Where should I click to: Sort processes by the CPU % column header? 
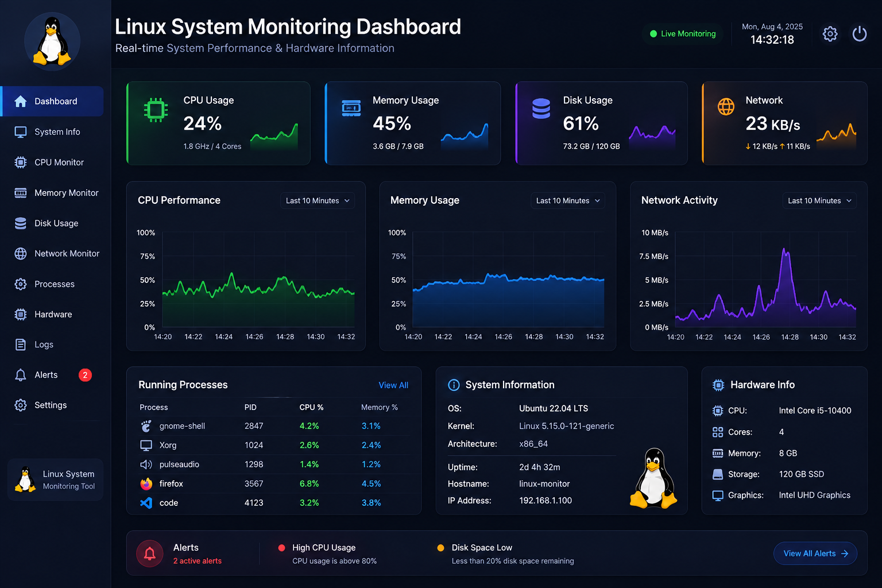(311, 407)
